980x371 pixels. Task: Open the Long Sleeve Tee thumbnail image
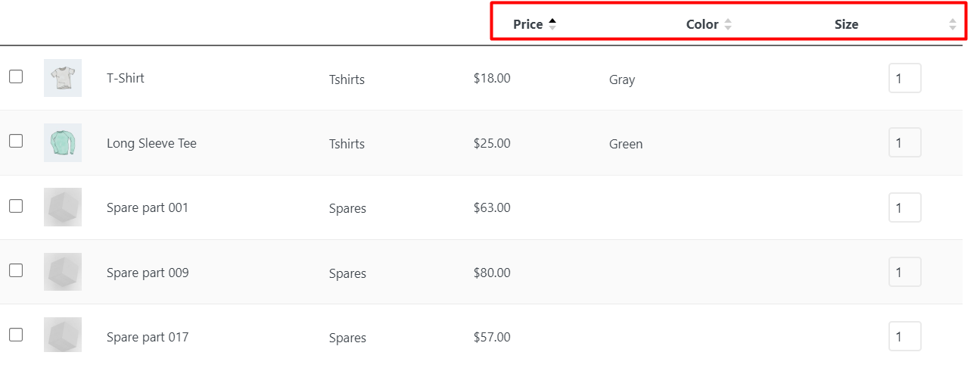(63, 143)
